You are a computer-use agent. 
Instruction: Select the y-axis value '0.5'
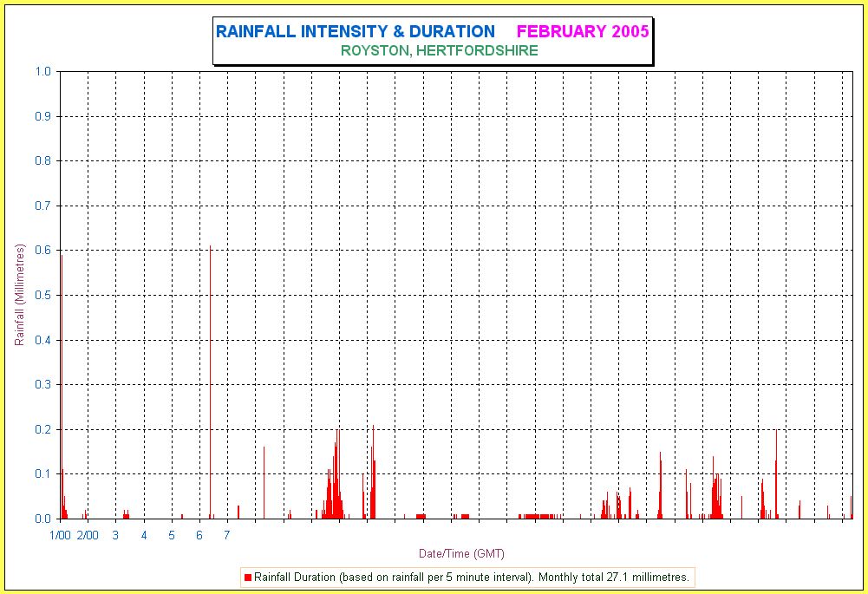[43, 296]
